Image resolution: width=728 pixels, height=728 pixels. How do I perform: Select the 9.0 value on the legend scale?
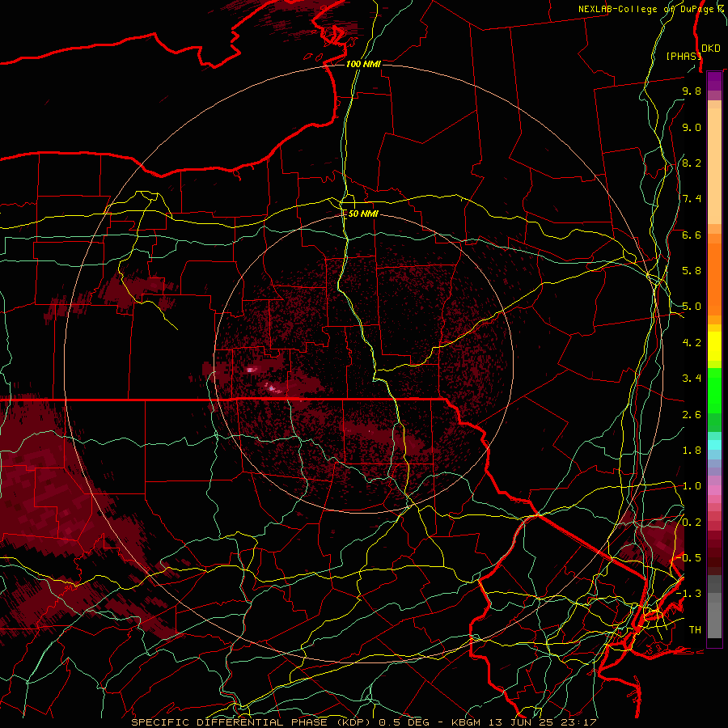click(x=692, y=127)
